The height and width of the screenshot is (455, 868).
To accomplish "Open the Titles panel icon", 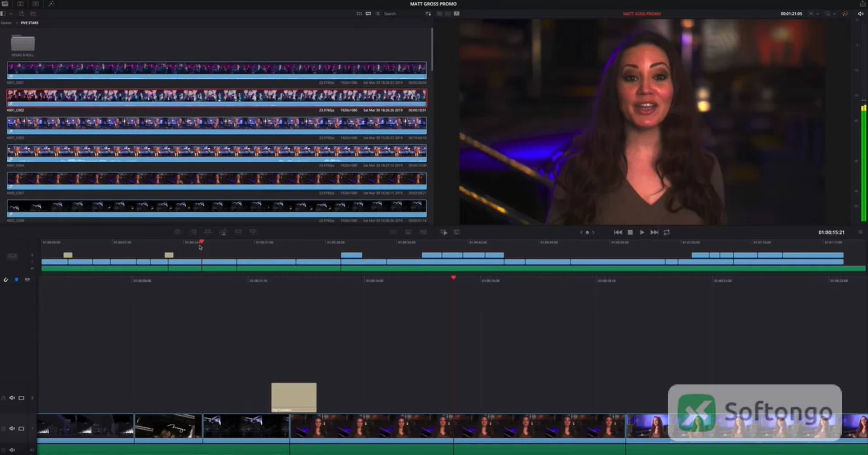I will click(x=36, y=4).
